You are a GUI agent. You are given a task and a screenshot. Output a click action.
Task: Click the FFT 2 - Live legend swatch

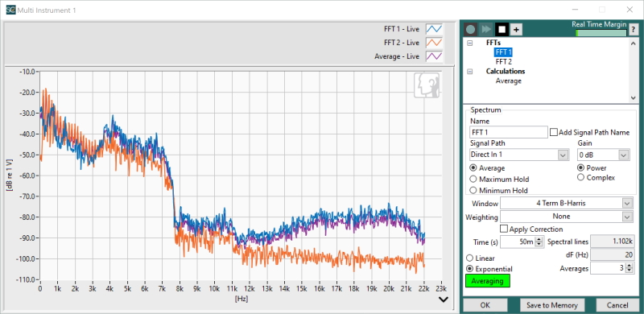tap(434, 43)
